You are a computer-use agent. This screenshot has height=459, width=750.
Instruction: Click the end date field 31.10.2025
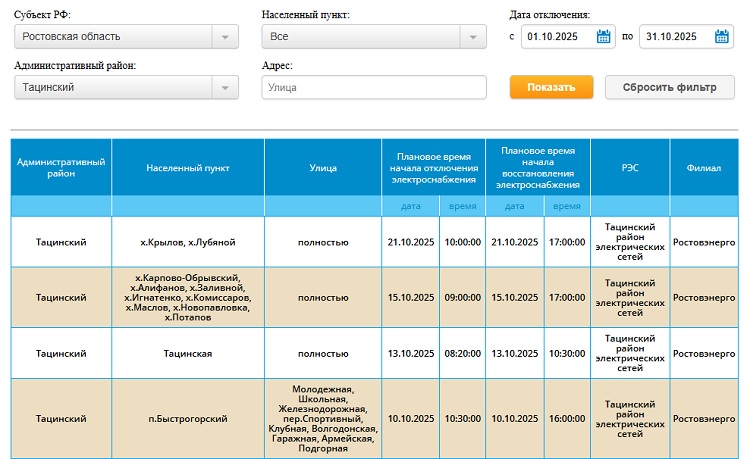(675, 37)
